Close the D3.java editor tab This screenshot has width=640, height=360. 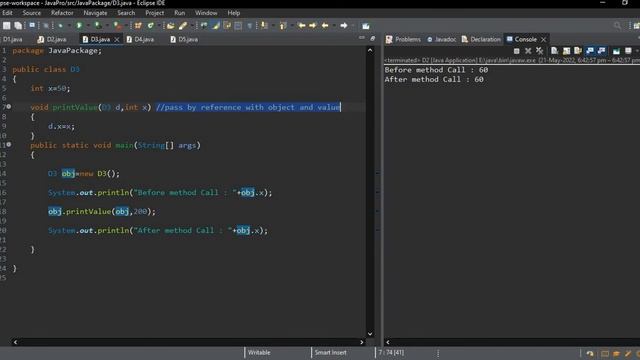[x=117, y=39]
